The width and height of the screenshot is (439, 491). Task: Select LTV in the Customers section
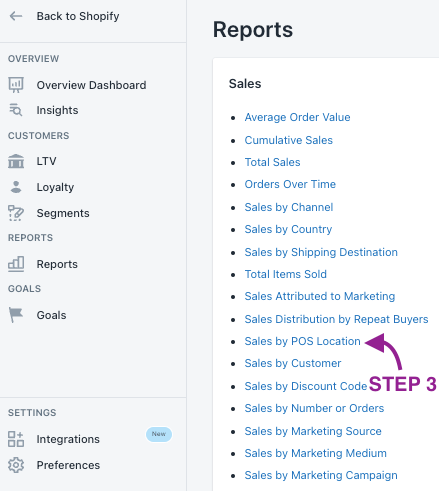[46, 161]
